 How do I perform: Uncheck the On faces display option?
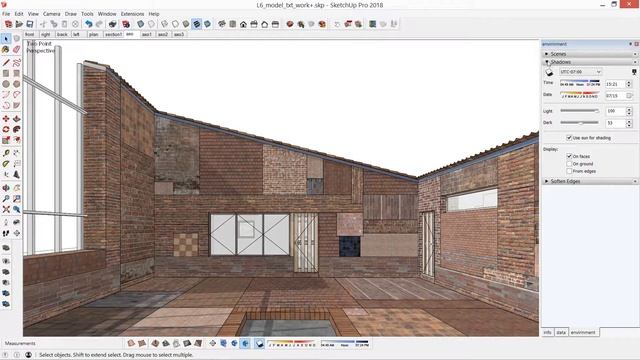click(x=569, y=156)
